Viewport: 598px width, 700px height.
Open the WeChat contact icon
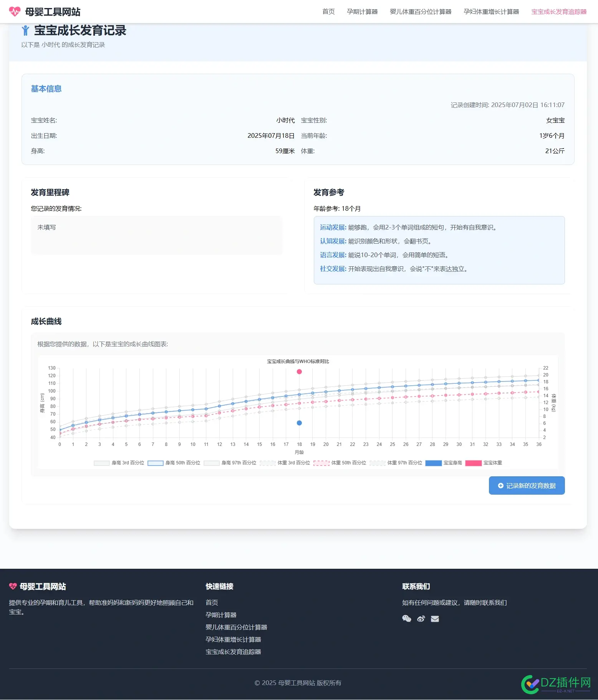click(406, 619)
